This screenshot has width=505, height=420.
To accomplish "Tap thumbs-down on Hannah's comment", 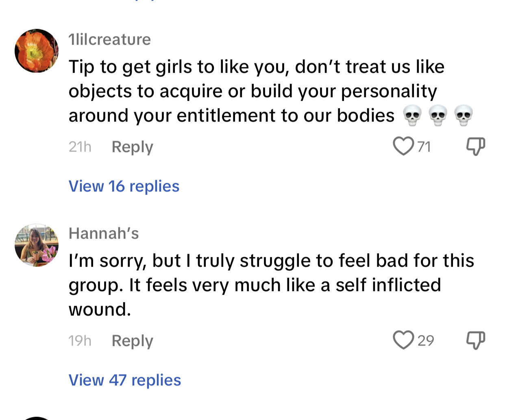I will coord(475,340).
